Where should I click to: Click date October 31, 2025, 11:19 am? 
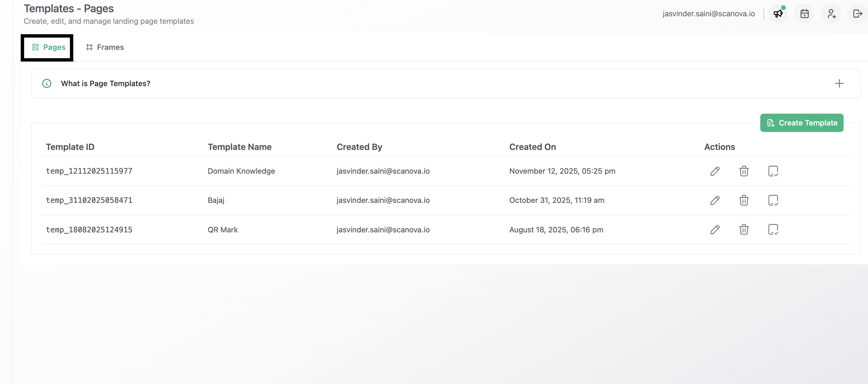(557, 200)
